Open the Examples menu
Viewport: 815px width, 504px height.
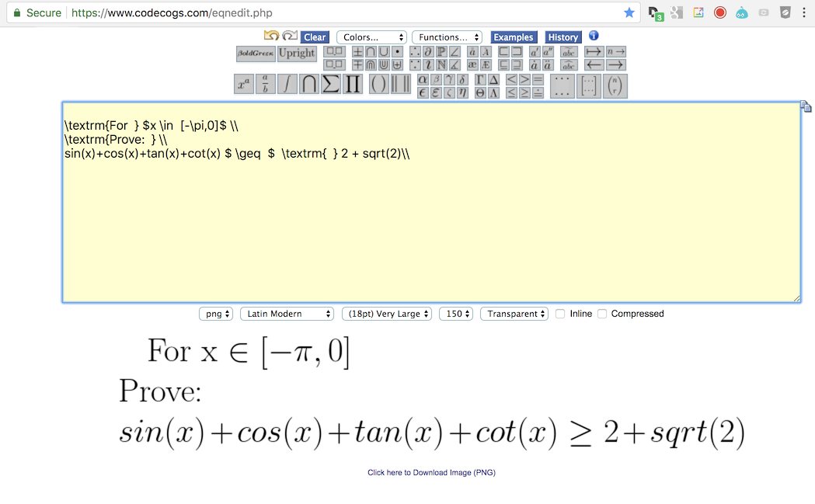click(514, 37)
